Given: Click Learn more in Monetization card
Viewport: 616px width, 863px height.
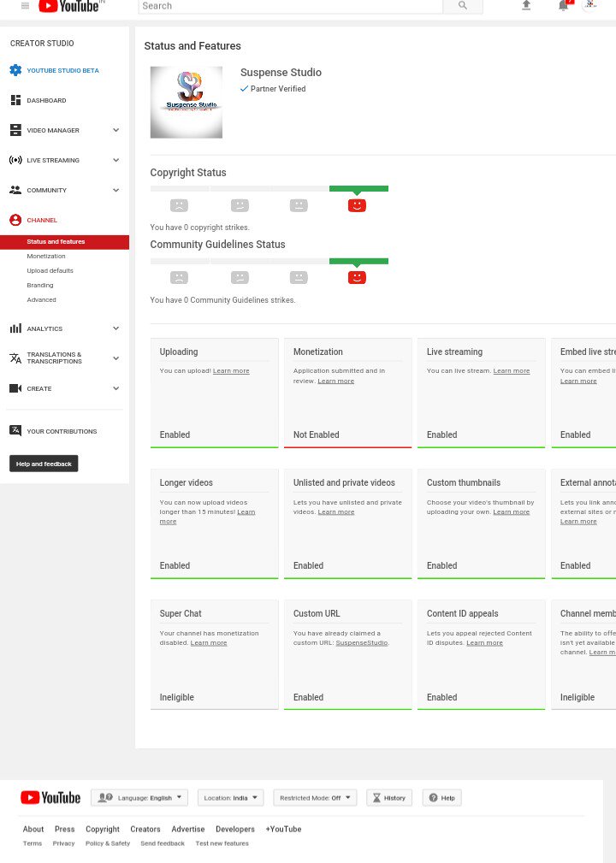Looking at the screenshot, I should click(x=335, y=381).
